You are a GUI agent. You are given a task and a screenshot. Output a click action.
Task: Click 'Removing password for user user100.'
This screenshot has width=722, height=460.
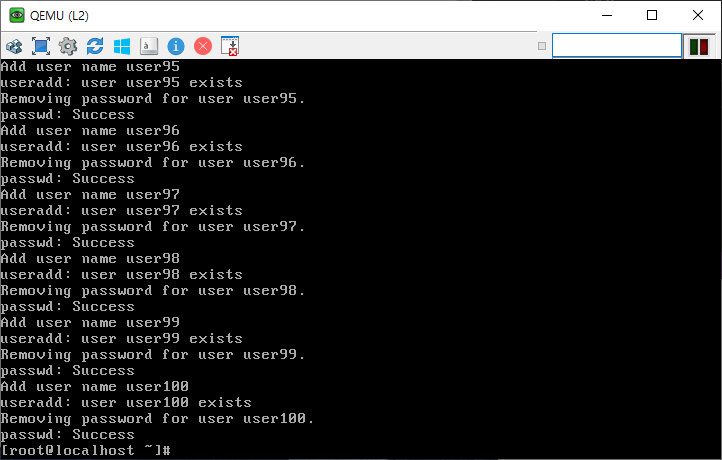(157, 419)
